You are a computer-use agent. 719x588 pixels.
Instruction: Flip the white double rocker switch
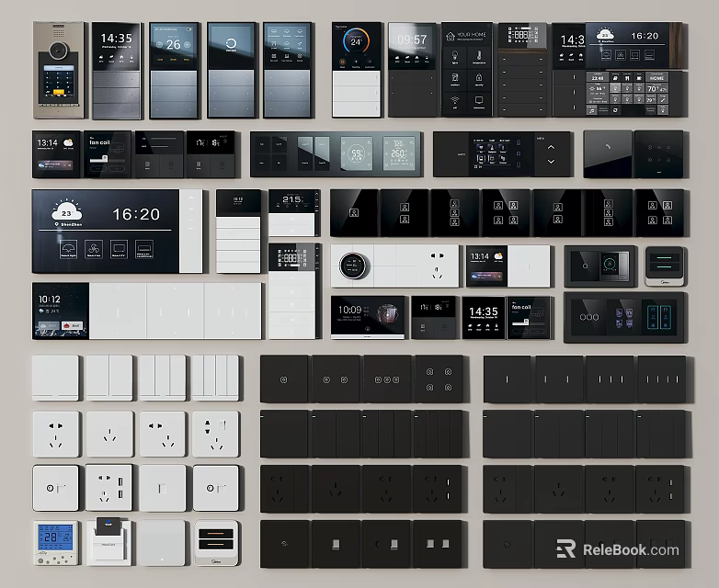point(109,378)
